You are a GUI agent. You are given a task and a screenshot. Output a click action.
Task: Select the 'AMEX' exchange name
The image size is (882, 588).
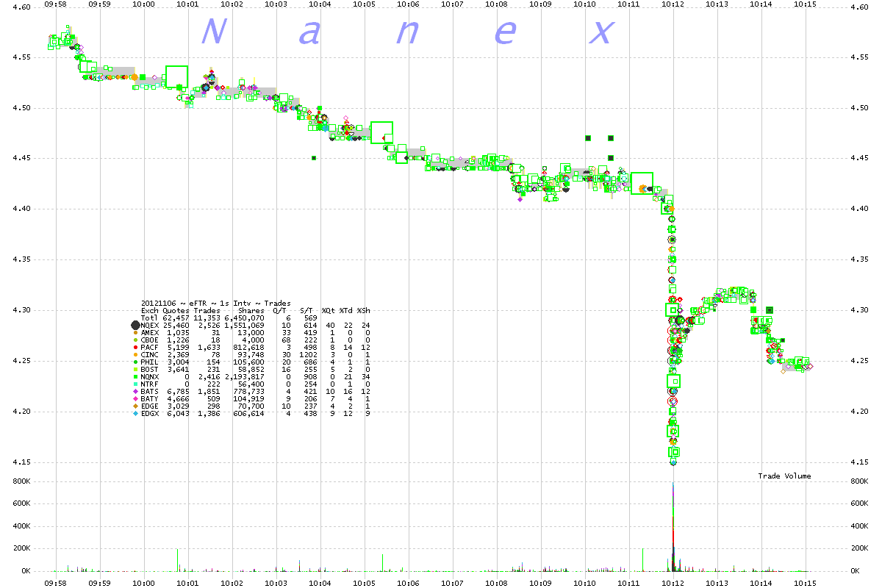point(149,332)
